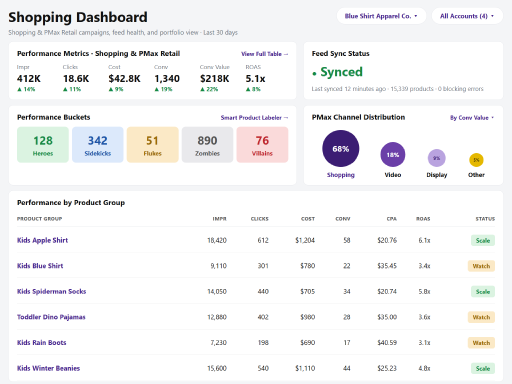
Task: Click the Shopping Dashboard page title
Action: tap(78, 17)
